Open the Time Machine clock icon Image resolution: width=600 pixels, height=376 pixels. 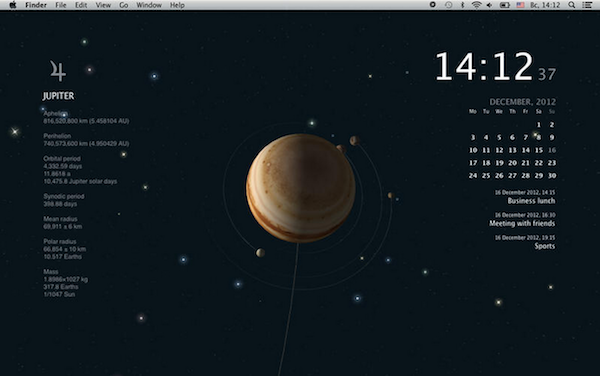pyautogui.click(x=448, y=5)
